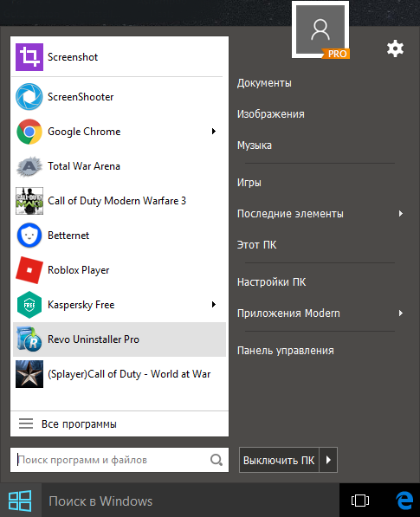Image resolution: width=420 pixels, height=517 pixels.
Task: Click the Поиск программ и файлов field
Action: (x=120, y=460)
